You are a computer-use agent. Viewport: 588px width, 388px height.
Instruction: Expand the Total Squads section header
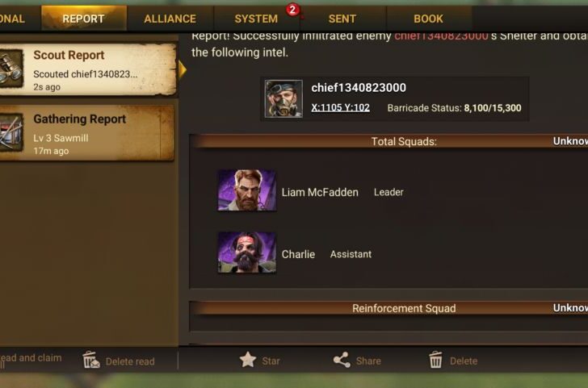pyautogui.click(x=390, y=142)
